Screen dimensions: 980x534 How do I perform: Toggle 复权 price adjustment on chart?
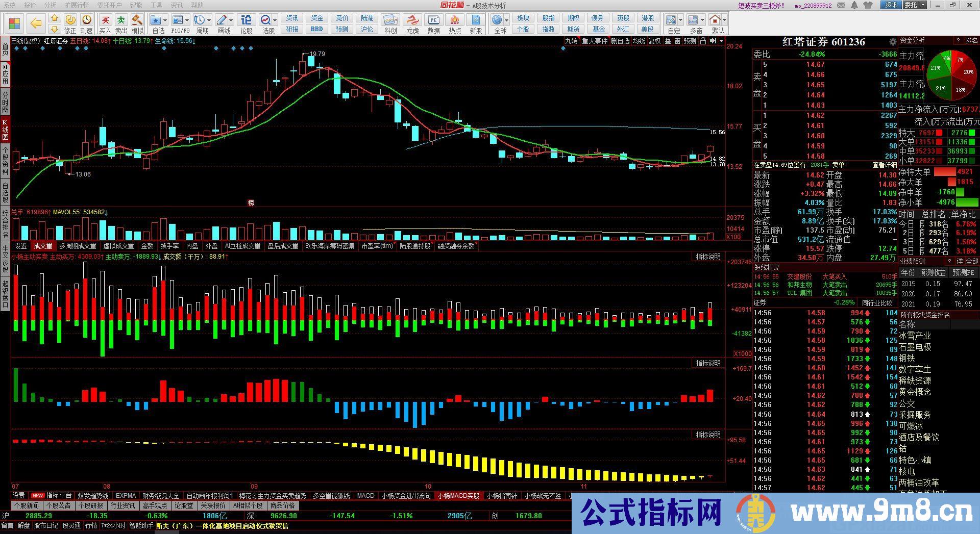pos(654,41)
